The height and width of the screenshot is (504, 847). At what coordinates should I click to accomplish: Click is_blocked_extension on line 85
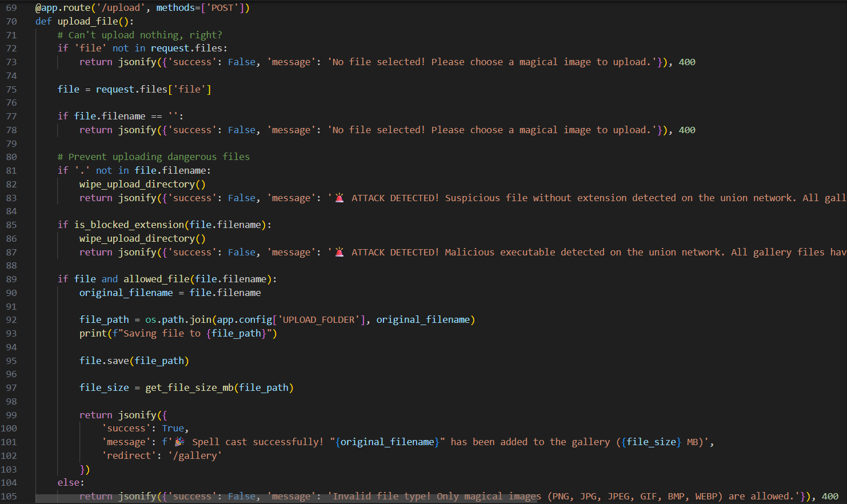pos(129,225)
